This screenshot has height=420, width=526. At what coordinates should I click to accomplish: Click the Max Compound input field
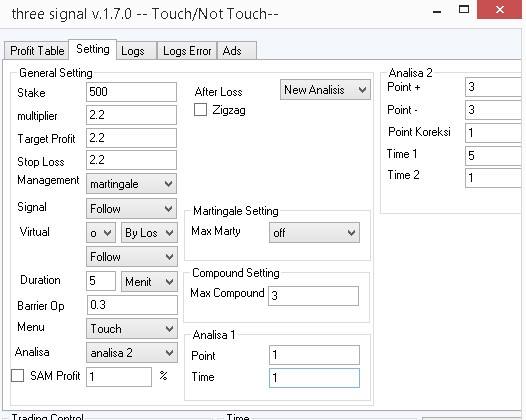pos(313,296)
